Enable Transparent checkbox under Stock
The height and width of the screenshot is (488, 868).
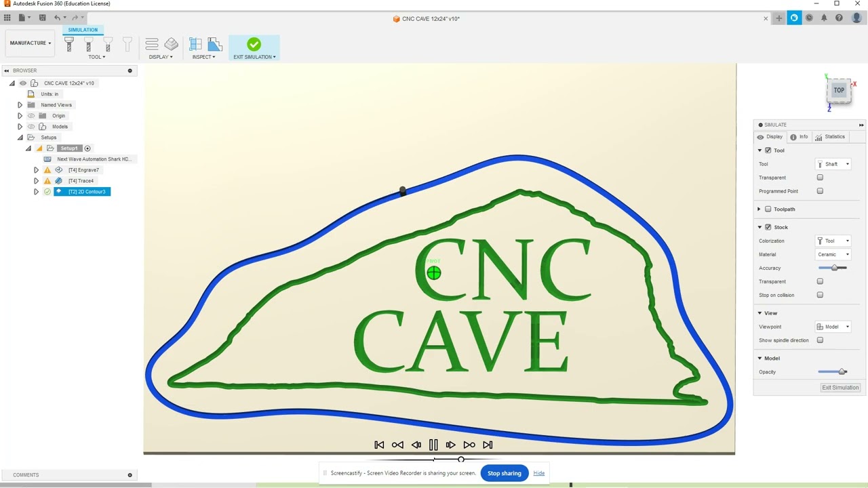pos(820,281)
